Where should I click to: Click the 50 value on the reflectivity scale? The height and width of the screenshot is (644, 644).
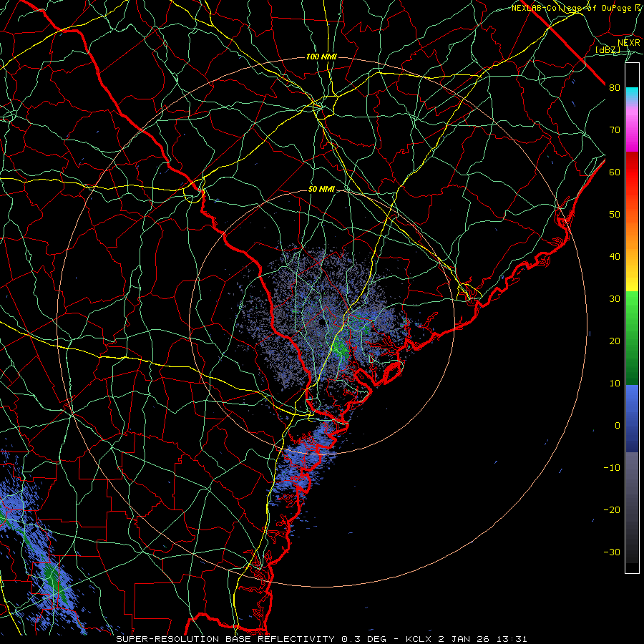tap(615, 215)
